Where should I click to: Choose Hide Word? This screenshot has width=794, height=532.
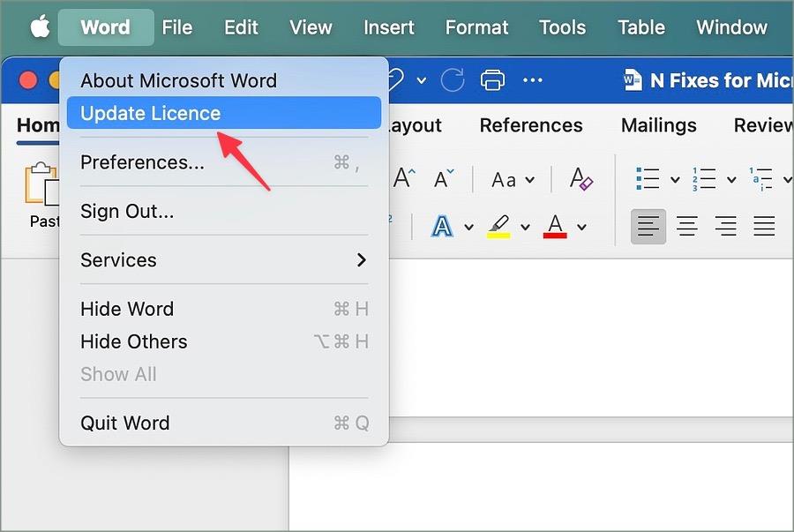[x=224, y=309]
